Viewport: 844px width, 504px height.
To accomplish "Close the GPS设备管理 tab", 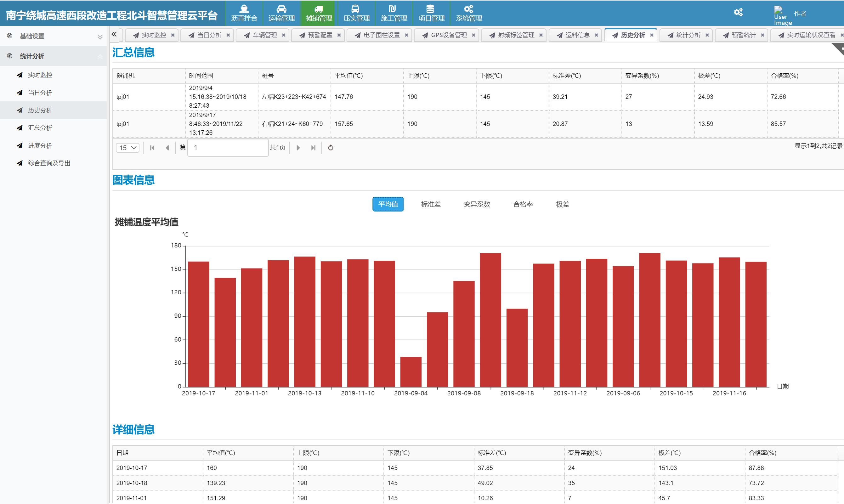I will 474,35.
